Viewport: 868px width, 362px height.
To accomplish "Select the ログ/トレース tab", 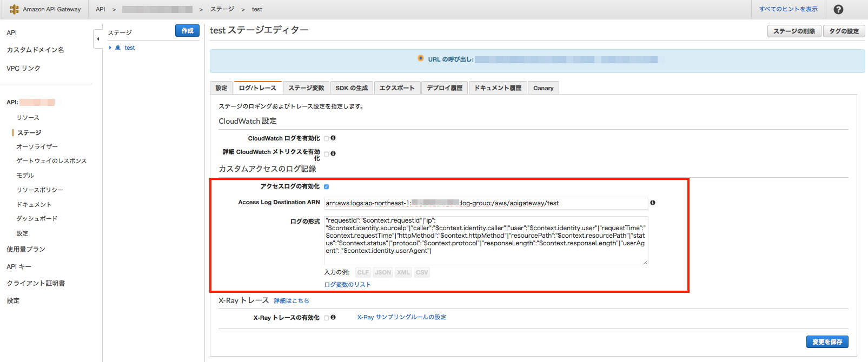I will tap(257, 88).
